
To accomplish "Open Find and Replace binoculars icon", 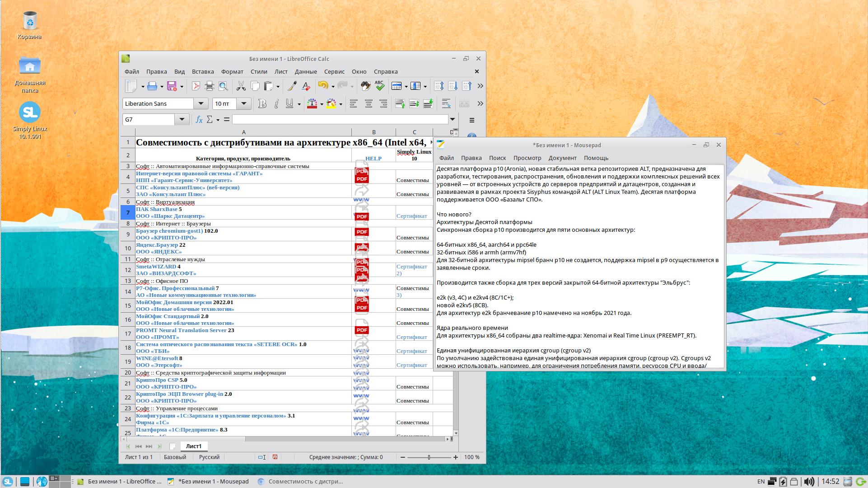I will pos(365,86).
